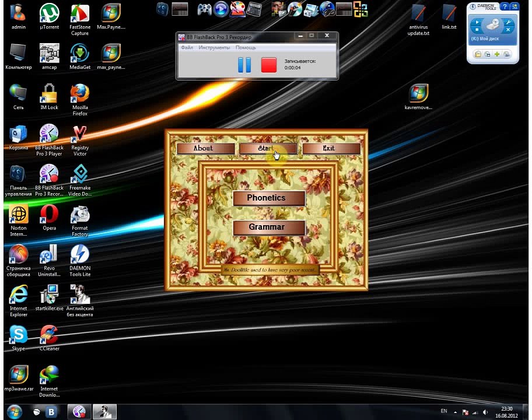Open the Max.Payne desktop icon
This screenshot has width=532, height=420.
coord(111,16)
